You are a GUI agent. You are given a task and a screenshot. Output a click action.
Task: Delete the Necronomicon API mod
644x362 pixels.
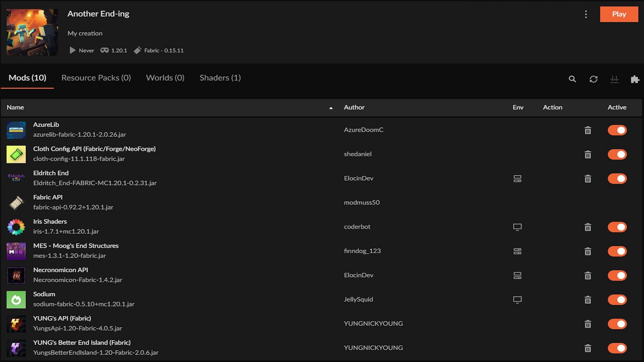[x=588, y=276]
